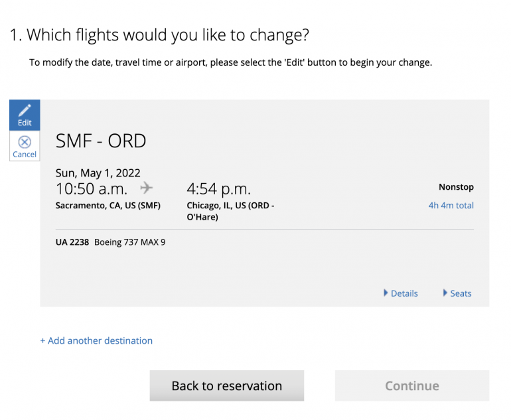Click the UA 2238 flight number
Screen dimensions: 511x420
[72, 242]
